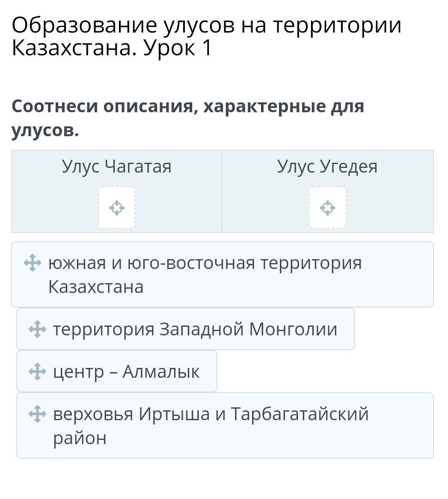Click the word 'Алмалык' in answer card
448x499 pixels.
[161, 372]
